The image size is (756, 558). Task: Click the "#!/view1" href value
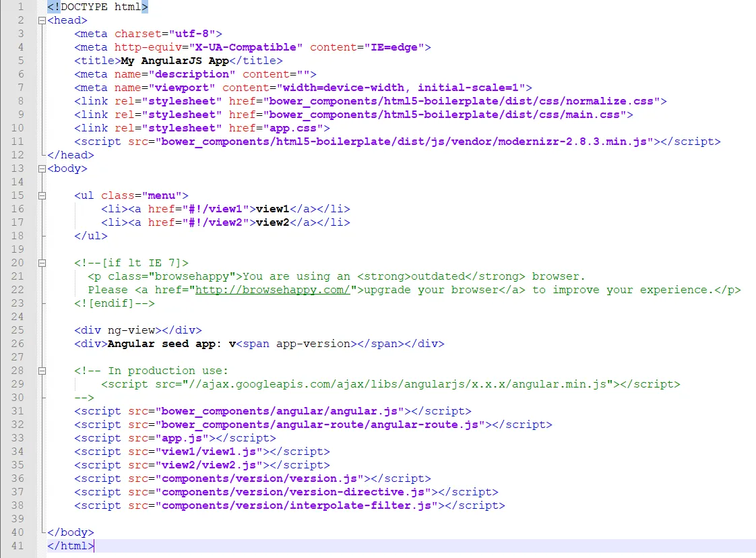click(x=216, y=210)
